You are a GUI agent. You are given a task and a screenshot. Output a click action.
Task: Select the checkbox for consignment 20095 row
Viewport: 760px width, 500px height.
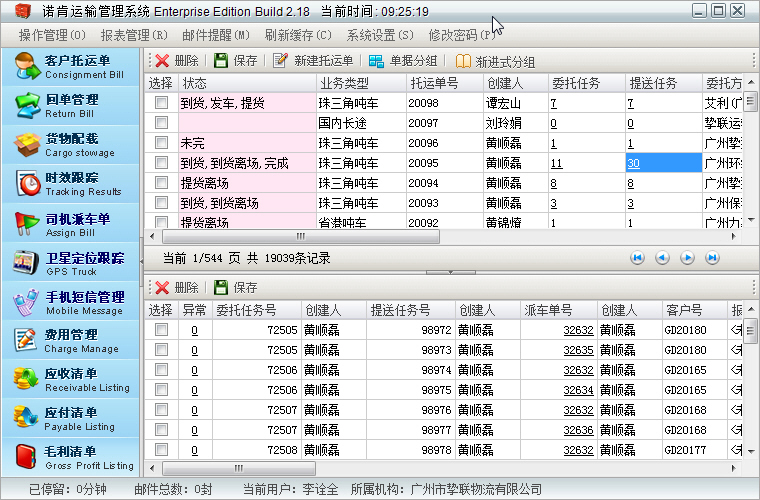pos(161,163)
